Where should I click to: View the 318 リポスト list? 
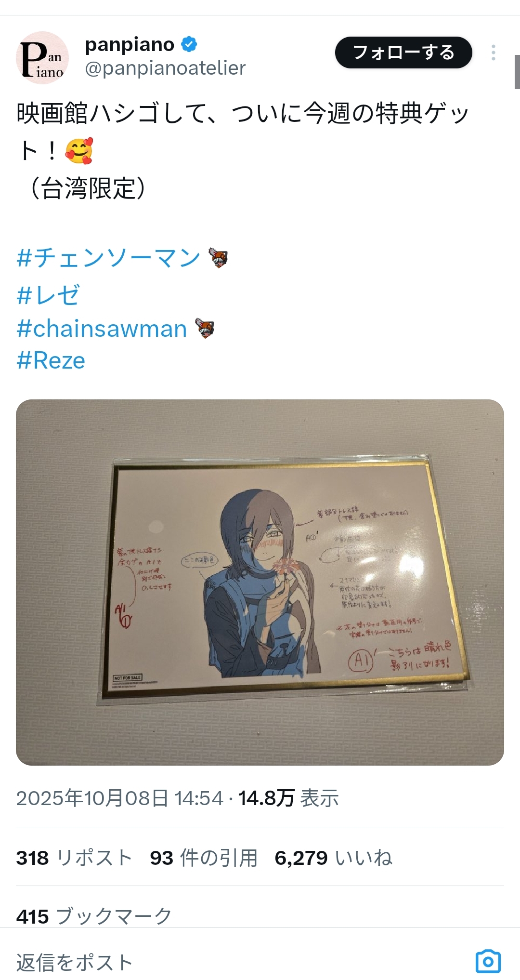coord(74,858)
